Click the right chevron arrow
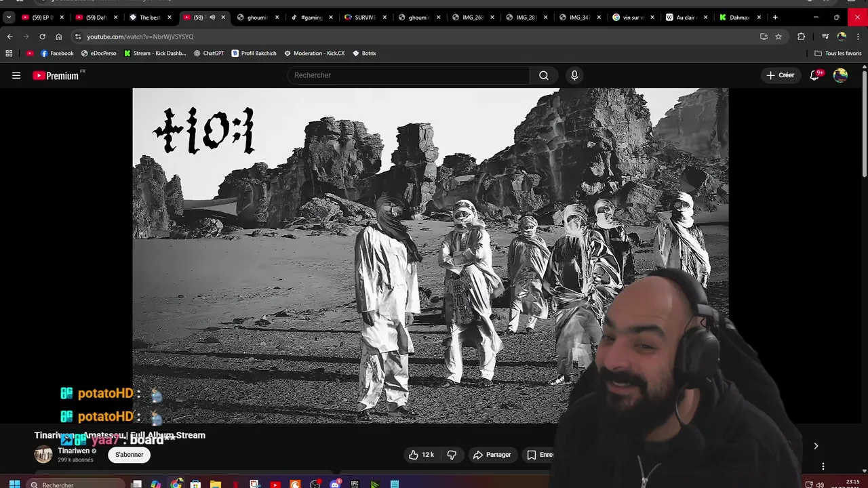The width and height of the screenshot is (868, 488). pyautogui.click(x=816, y=446)
